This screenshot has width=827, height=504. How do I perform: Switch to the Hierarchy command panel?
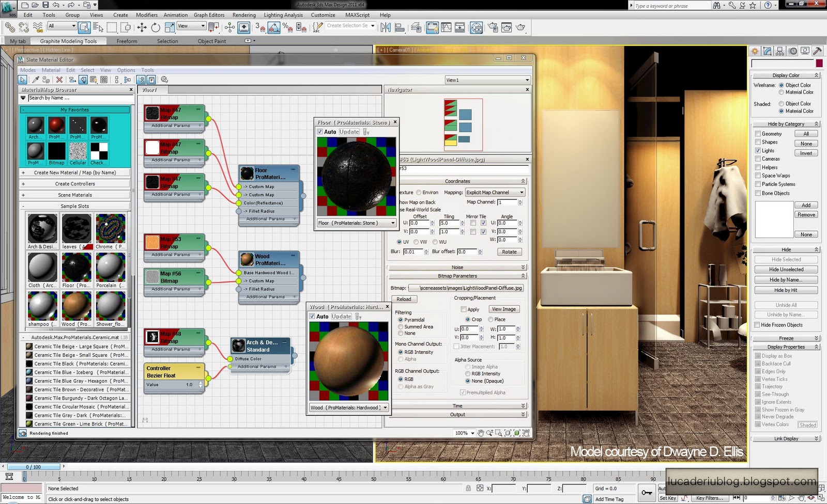pyautogui.click(x=780, y=51)
